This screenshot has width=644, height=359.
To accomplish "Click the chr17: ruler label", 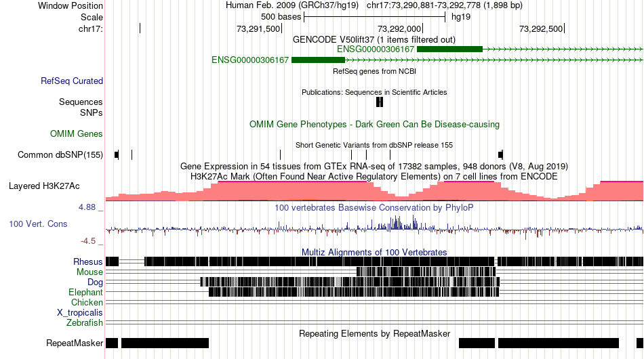I will point(91,28).
